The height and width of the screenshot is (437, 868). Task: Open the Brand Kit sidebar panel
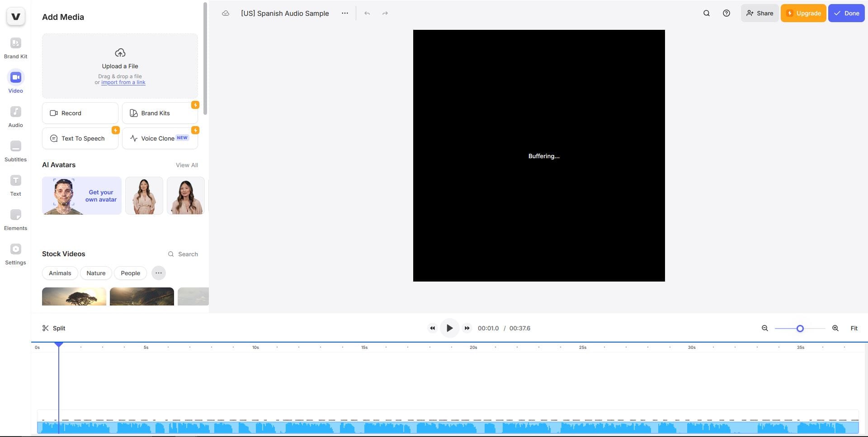(15, 48)
